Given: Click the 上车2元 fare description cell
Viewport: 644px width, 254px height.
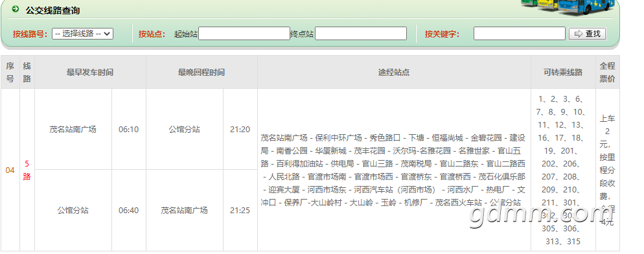Looking at the screenshot, I should coord(608,170).
